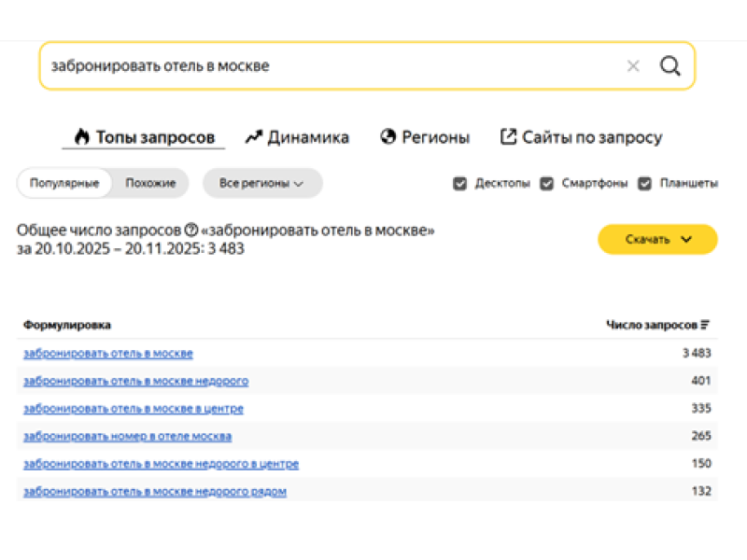The height and width of the screenshot is (560, 747).
Task: Click inside the search query input field
Action: tap(327, 66)
